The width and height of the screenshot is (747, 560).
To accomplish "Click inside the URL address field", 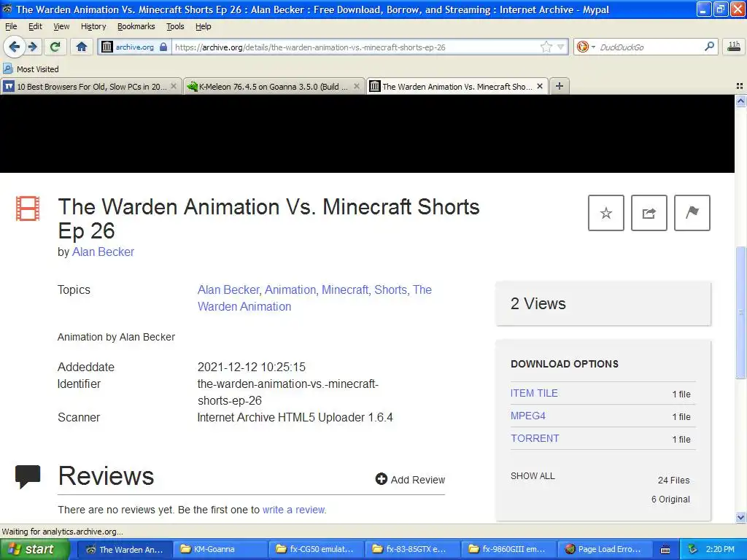I will click(355, 47).
